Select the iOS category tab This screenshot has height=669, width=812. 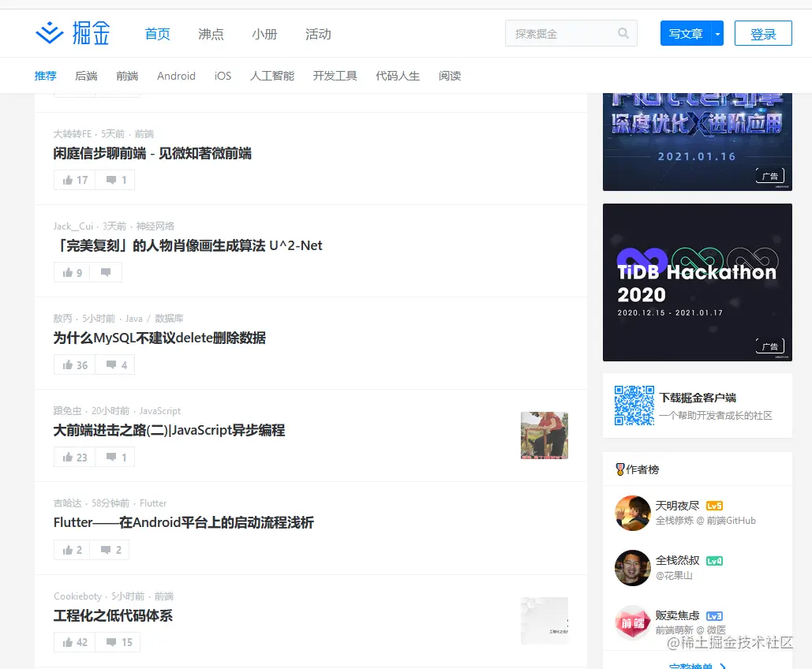(223, 76)
